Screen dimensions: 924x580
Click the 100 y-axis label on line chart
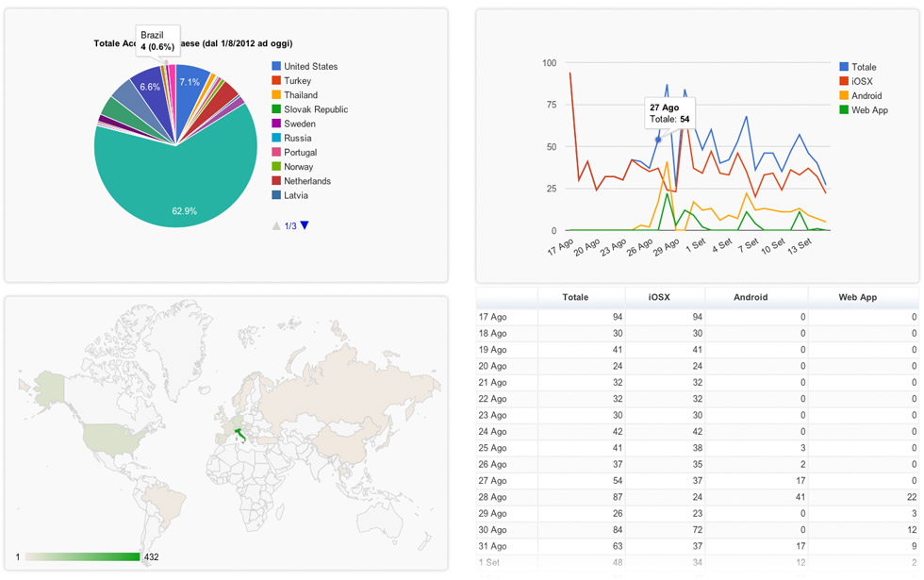click(549, 63)
